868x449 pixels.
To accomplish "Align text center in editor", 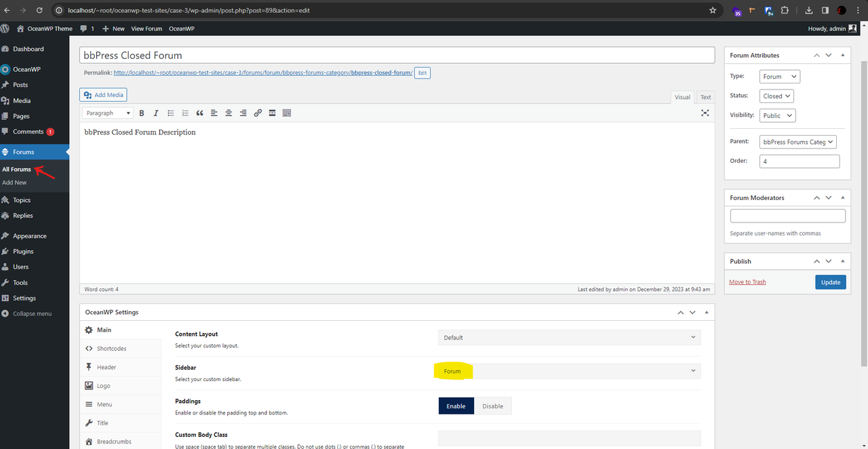I will click(229, 113).
